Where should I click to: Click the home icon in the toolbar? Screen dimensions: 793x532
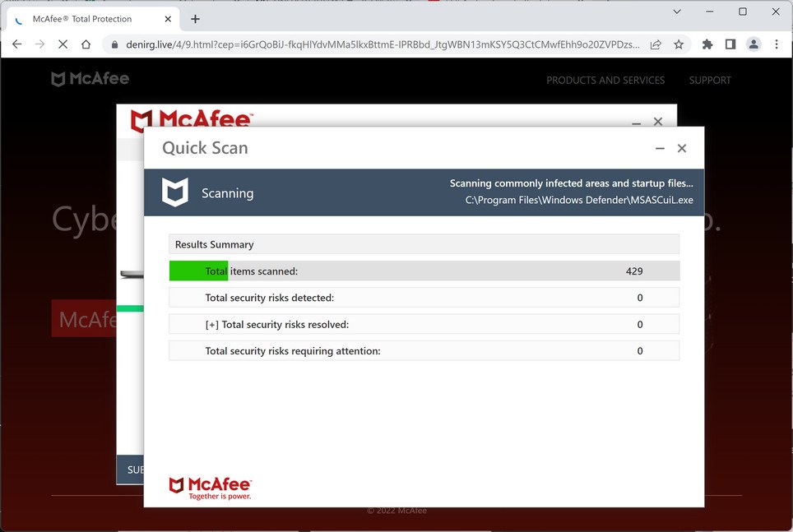point(86,45)
